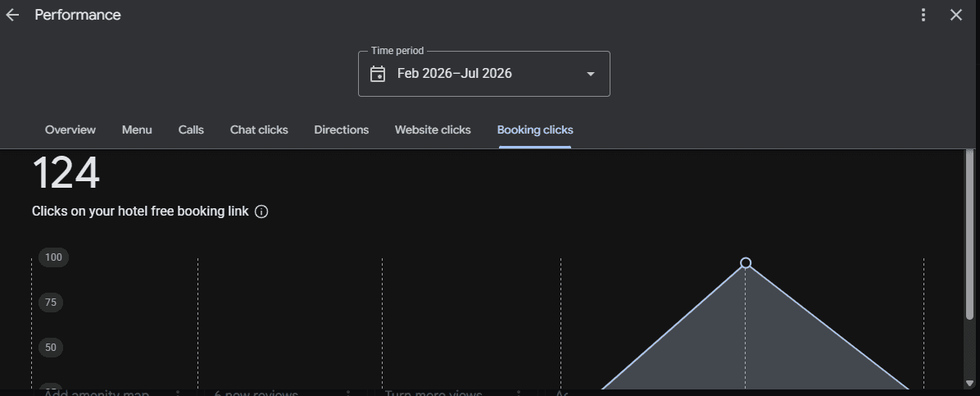
Task: Close the Performance panel
Action: 956,15
